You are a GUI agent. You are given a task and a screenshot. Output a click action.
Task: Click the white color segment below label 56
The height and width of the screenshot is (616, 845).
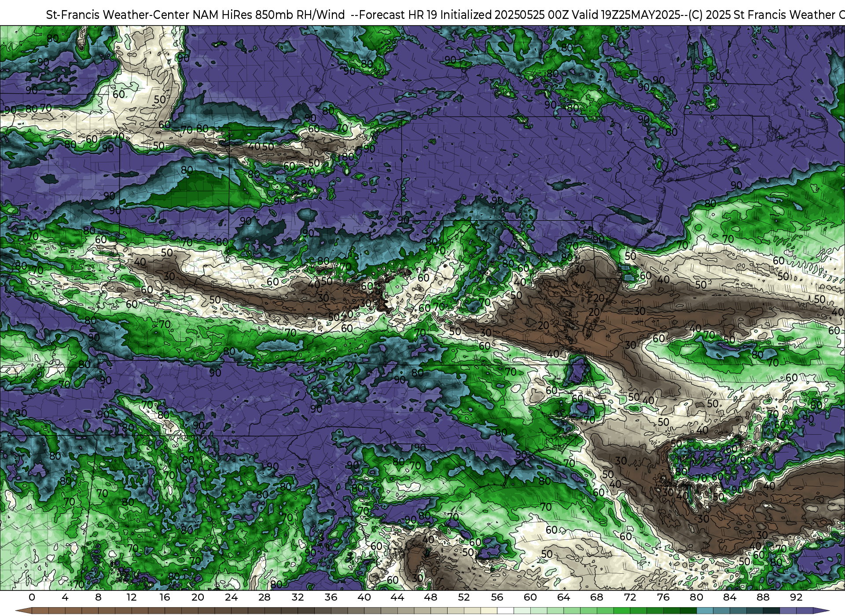point(505,611)
